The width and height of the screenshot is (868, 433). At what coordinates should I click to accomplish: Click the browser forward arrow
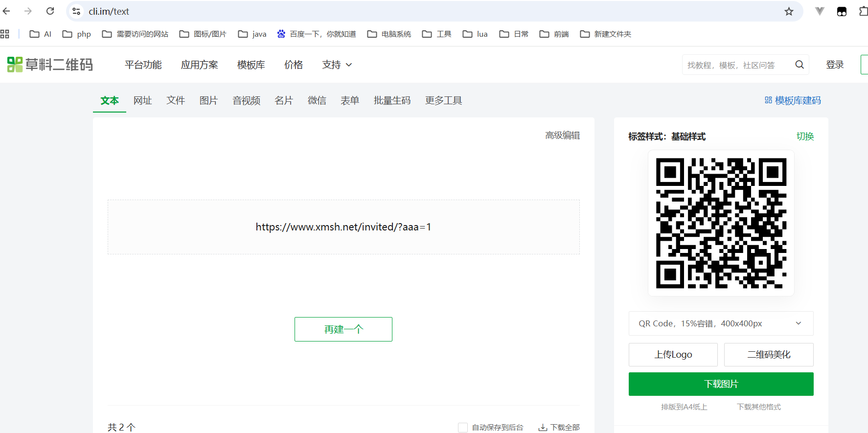[28, 11]
